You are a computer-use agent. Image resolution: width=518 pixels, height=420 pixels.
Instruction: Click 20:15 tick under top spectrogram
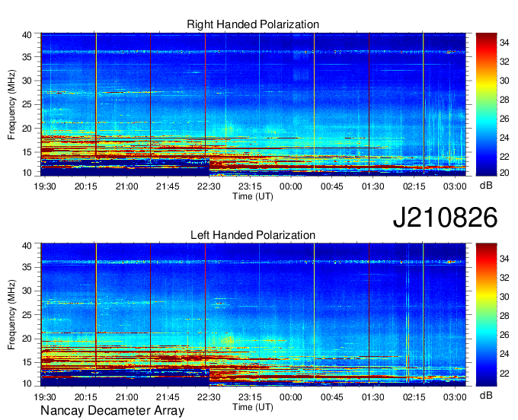[x=86, y=186]
